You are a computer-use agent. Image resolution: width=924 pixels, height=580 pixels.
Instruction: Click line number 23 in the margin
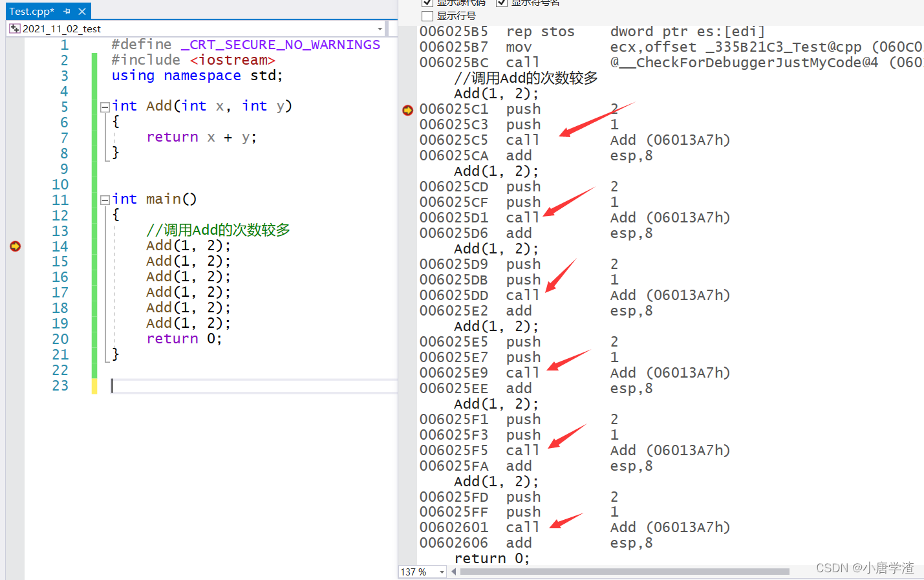point(60,385)
